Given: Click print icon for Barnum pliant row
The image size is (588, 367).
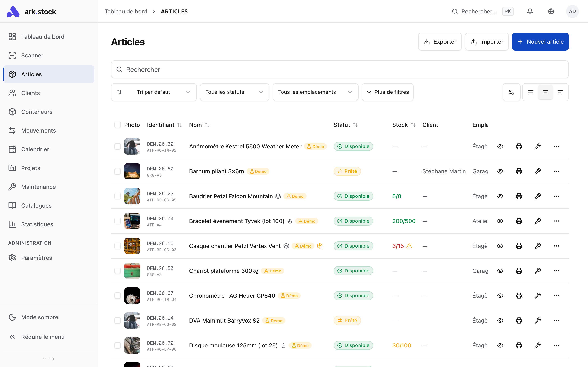Looking at the screenshot, I should (x=519, y=171).
